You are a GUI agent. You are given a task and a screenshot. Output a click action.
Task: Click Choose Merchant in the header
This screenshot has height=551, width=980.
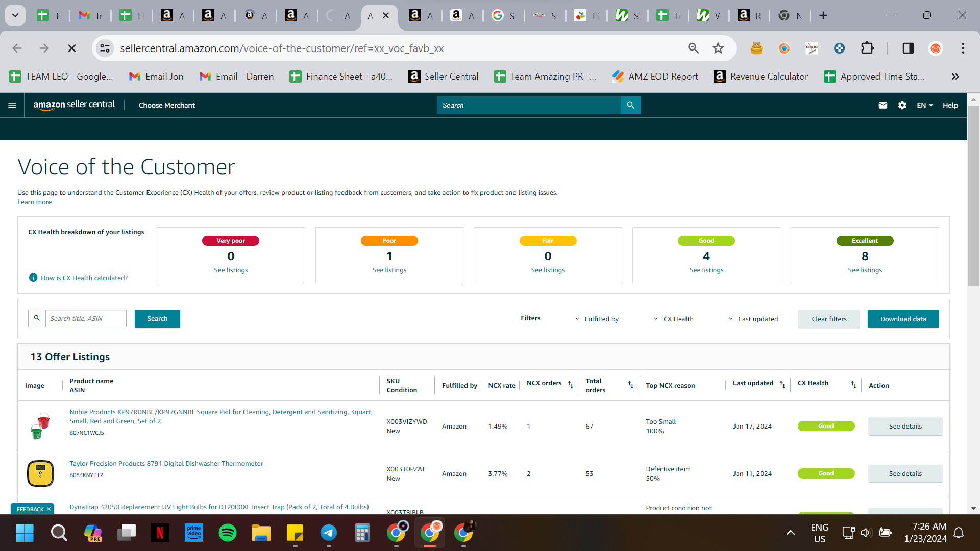pos(167,105)
